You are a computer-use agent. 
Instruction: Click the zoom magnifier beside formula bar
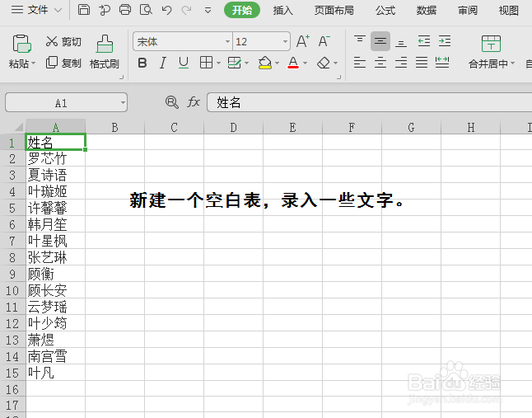tap(171, 102)
